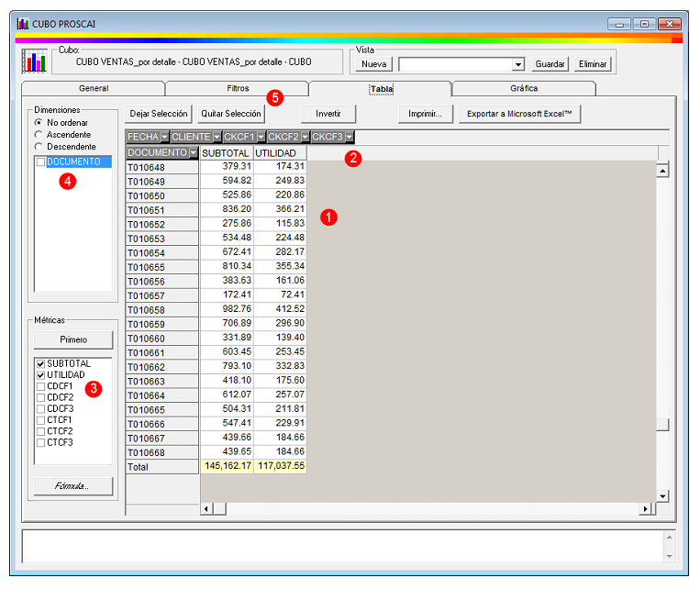Open the Fórmula... button
This screenshot has height=589, width=700.
(x=73, y=486)
